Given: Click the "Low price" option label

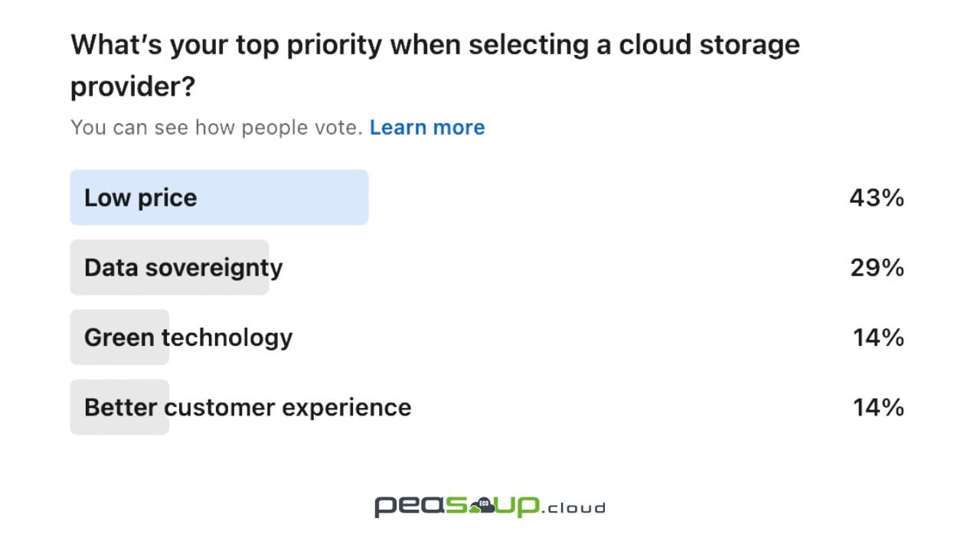Looking at the screenshot, I should point(141,197).
